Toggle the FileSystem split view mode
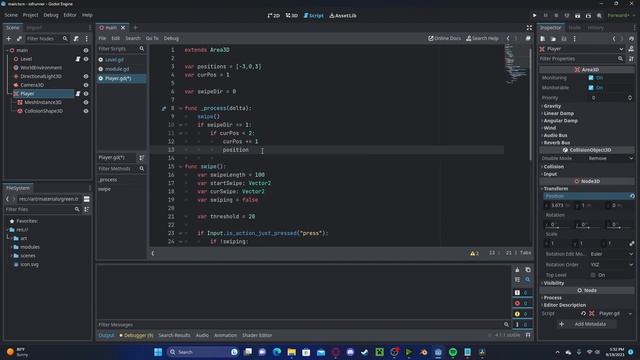 point(87,199)
